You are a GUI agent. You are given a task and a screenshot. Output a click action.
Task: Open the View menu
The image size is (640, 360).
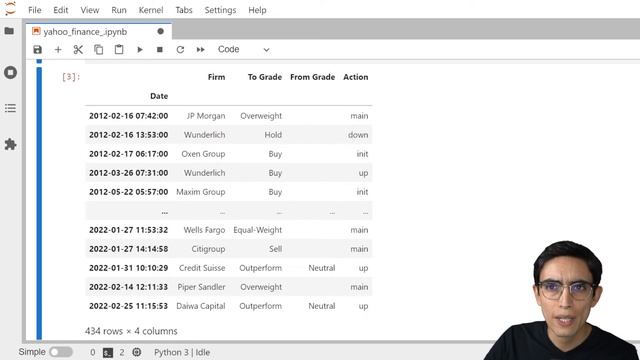click(89, 10)
